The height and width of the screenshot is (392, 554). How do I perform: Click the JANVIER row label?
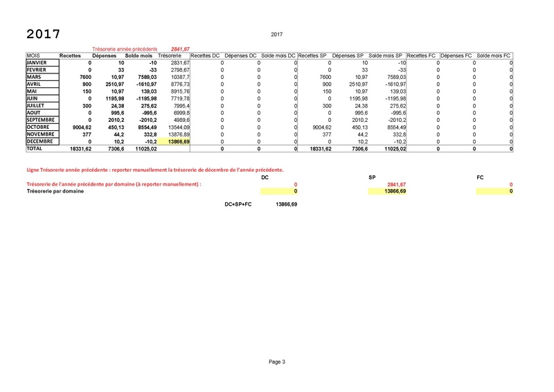coord(40,63)
